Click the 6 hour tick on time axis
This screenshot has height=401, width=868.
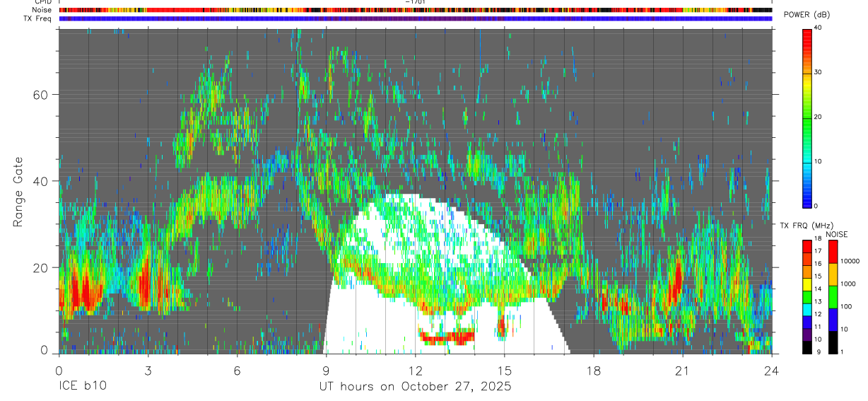pos(237,371)
